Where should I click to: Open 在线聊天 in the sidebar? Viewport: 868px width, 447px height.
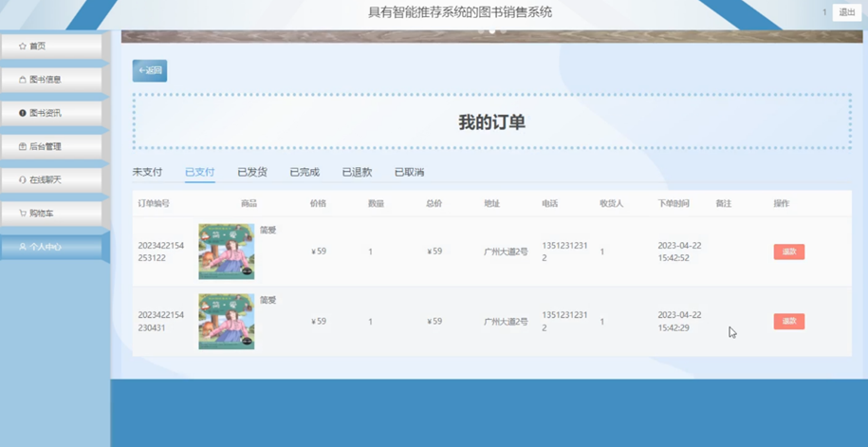[x=51, y=180]
